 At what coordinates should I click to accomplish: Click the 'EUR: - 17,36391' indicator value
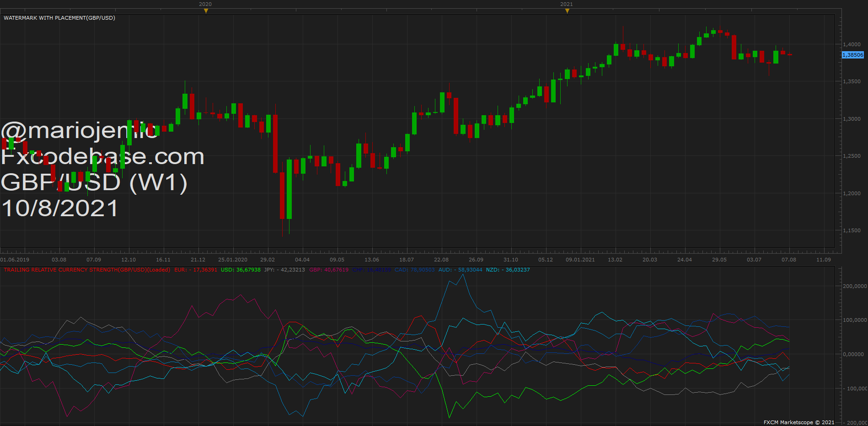pyautogui.click(x=196, y=270)
